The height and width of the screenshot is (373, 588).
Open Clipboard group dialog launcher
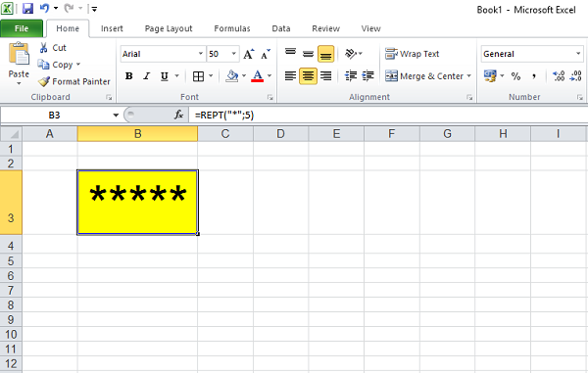[109, 97]
